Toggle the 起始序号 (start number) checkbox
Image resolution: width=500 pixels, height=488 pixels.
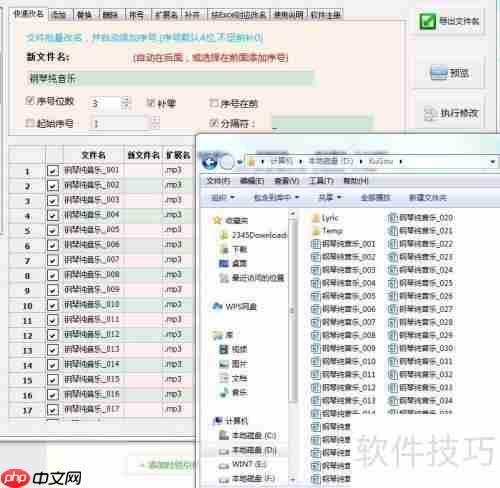point(30,123)
